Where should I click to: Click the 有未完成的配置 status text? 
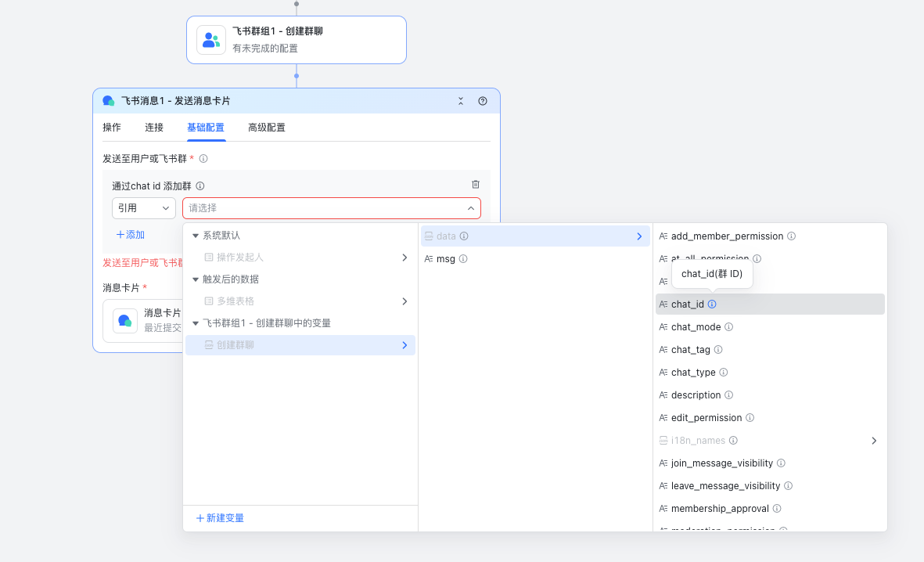point(265,49)
